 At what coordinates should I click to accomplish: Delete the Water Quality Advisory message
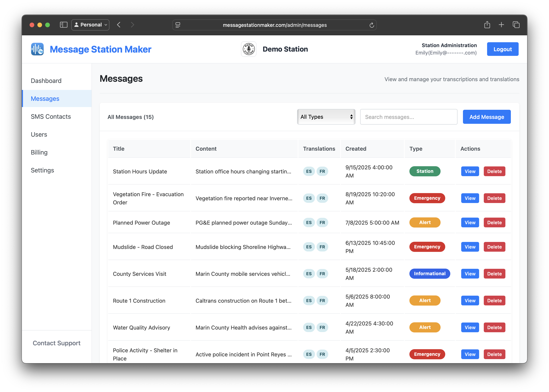pos(494,327)
